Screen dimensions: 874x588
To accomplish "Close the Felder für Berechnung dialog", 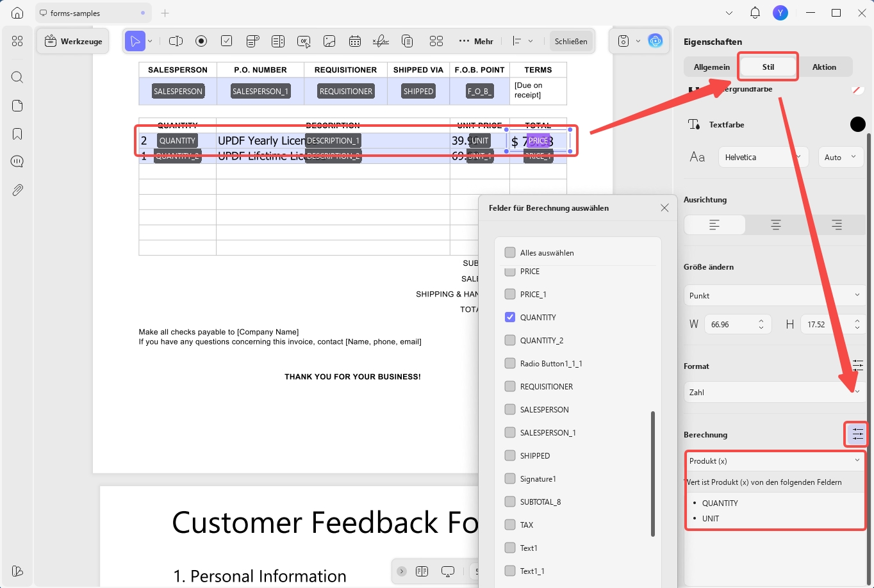I will (664, 208).
